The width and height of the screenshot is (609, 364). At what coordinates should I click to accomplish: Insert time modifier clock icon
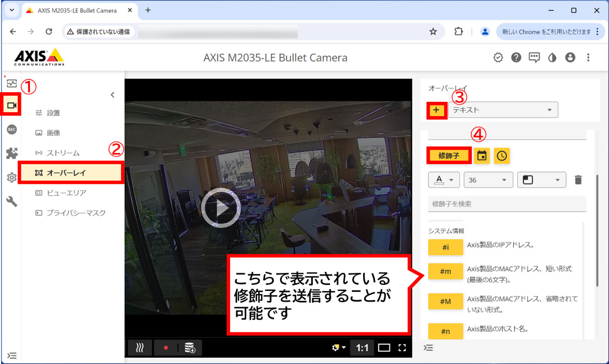(x=502, y=156)
